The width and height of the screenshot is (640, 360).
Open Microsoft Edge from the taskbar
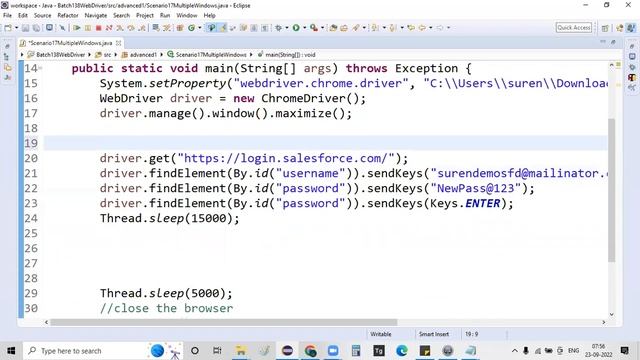coord(402,351)
